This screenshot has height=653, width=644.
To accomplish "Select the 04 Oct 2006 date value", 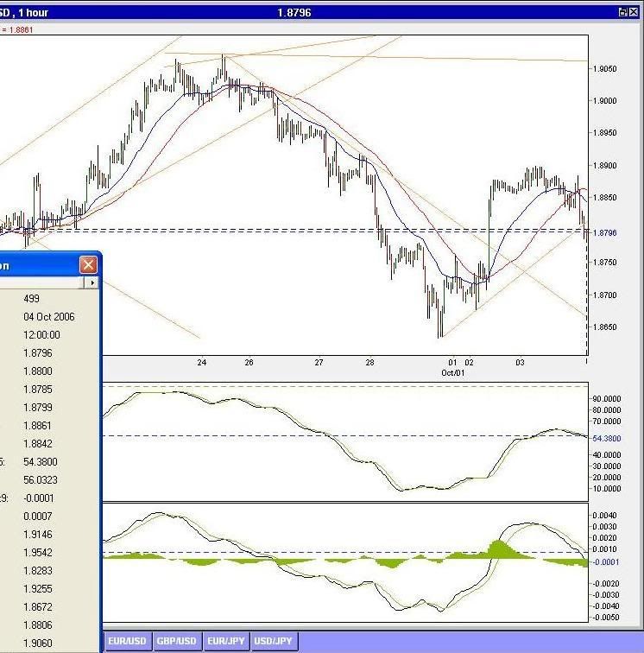I will 49,317.
